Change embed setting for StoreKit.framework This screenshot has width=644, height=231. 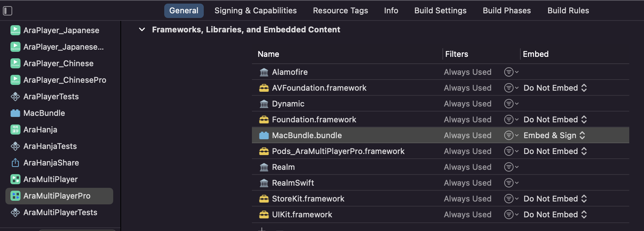555,199
